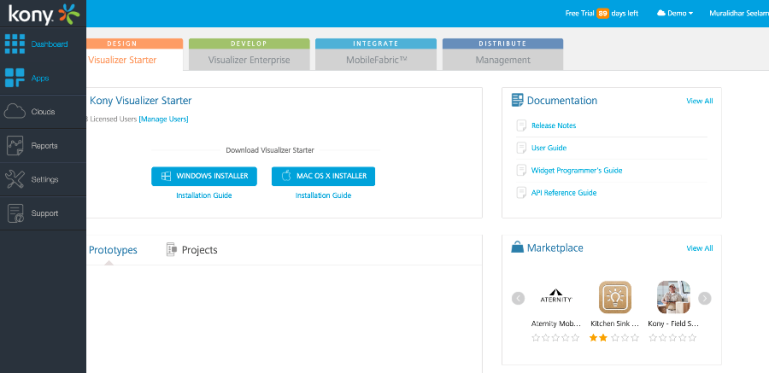Click the Kony Field Service star rating
This screenshot has width=769, height=373.
673,338
